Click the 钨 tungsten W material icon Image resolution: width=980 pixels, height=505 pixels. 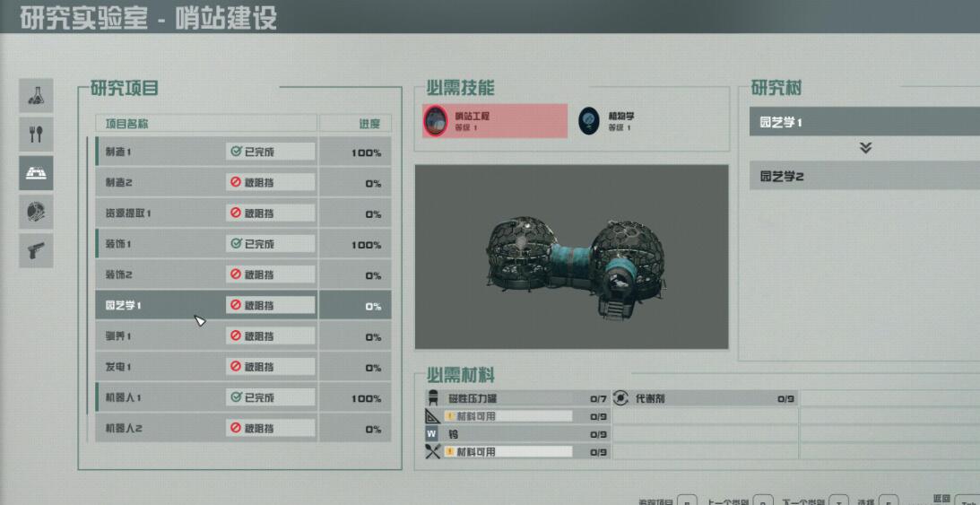(x=432, y=434)
